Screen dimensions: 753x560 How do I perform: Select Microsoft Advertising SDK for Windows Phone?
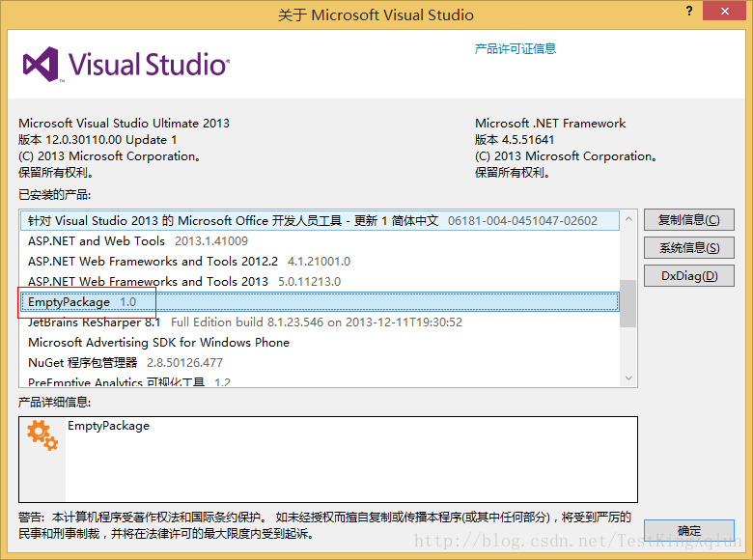click(320, 343)
